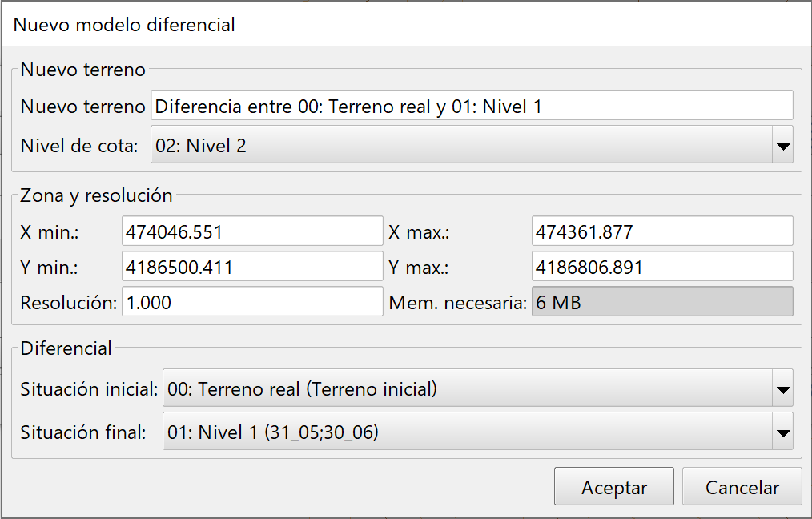Click the Situación final dropdown arrow

coord(783,432)
